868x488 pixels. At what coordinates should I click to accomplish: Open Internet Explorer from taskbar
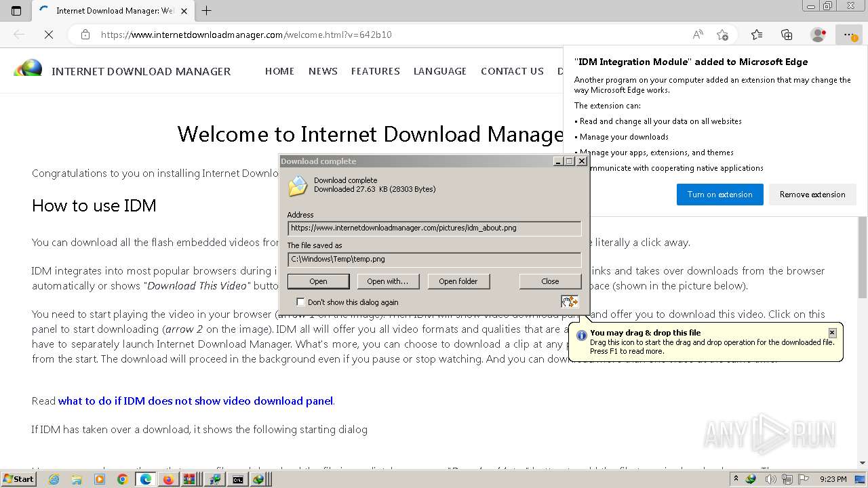coord(54,479)
